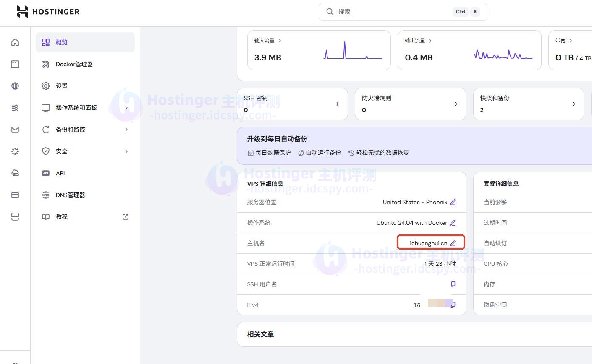Screen dimensions: 592x364
Task: Copy the IPv4 address
Action: pos(453,304)
